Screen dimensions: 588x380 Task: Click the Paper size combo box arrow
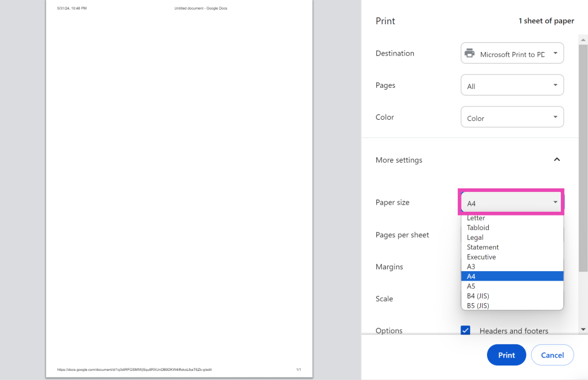[x=555, y=202]
